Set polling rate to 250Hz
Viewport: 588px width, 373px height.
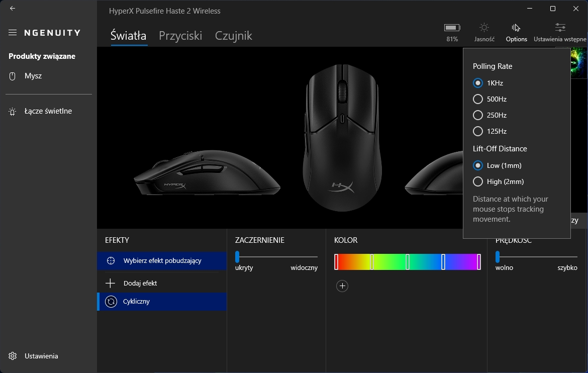pos(478,115)
